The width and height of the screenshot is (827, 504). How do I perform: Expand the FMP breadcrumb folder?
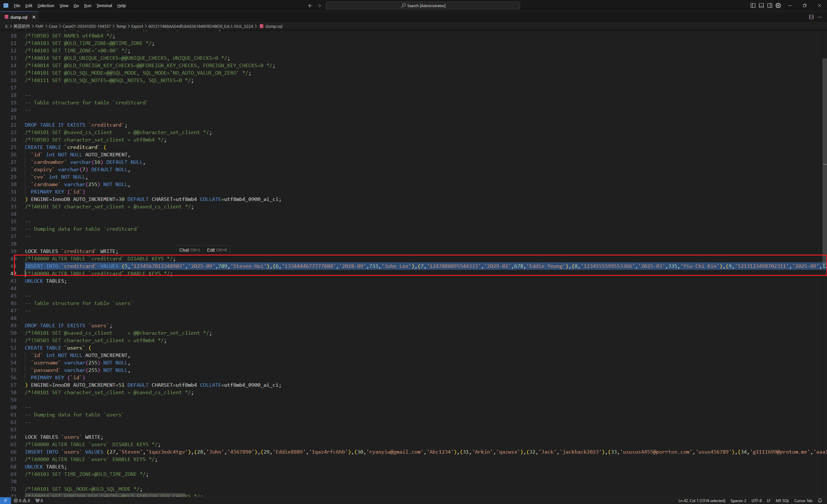click(39, 26)
